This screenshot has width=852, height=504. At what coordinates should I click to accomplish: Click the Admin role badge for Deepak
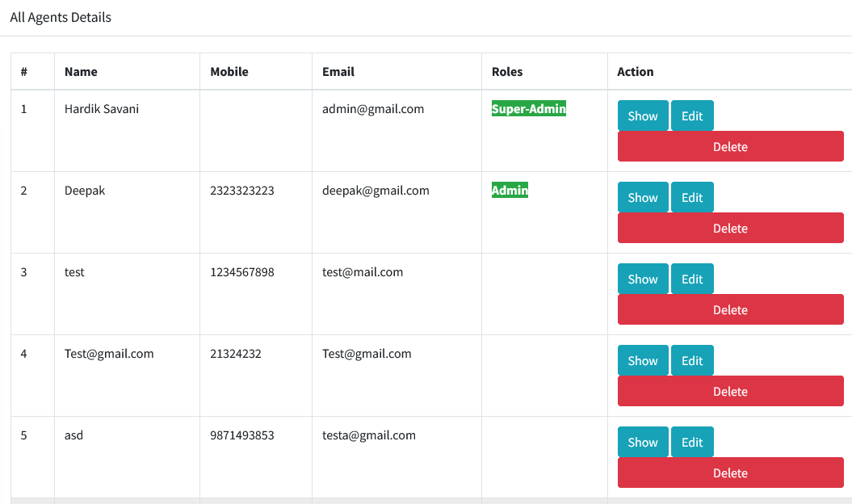[510, 190]
